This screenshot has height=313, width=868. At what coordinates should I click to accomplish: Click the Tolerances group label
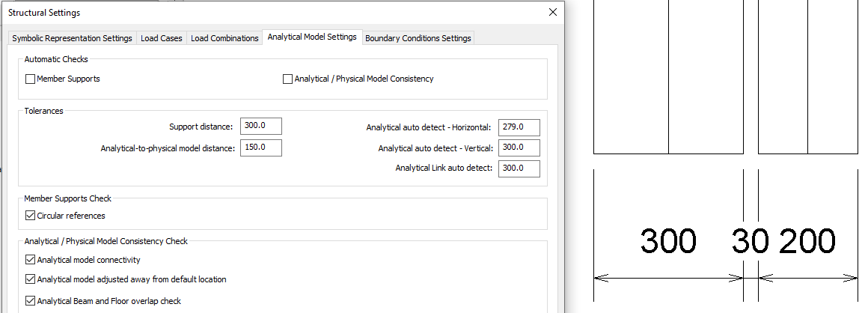[x=43, y=111]
